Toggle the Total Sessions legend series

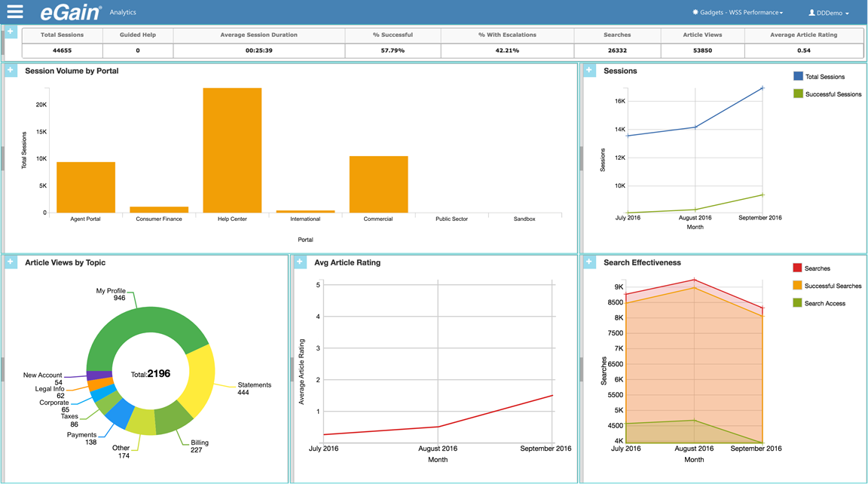pos(824,77)
